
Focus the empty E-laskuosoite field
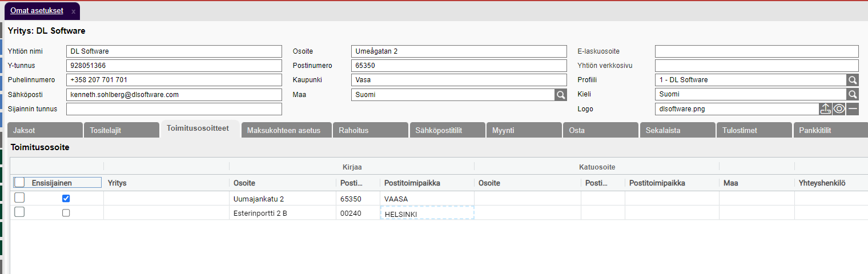click(x=757, y=51)
